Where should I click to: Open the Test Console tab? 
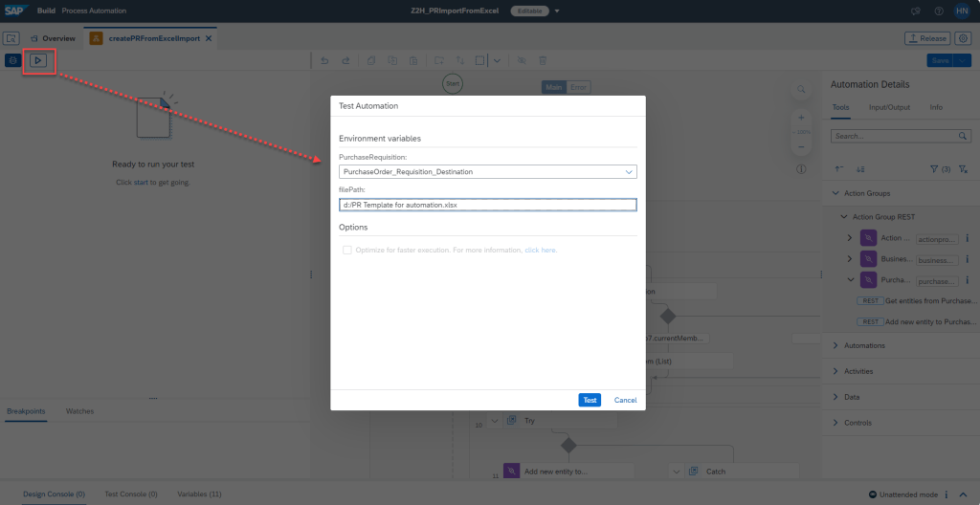130,494
